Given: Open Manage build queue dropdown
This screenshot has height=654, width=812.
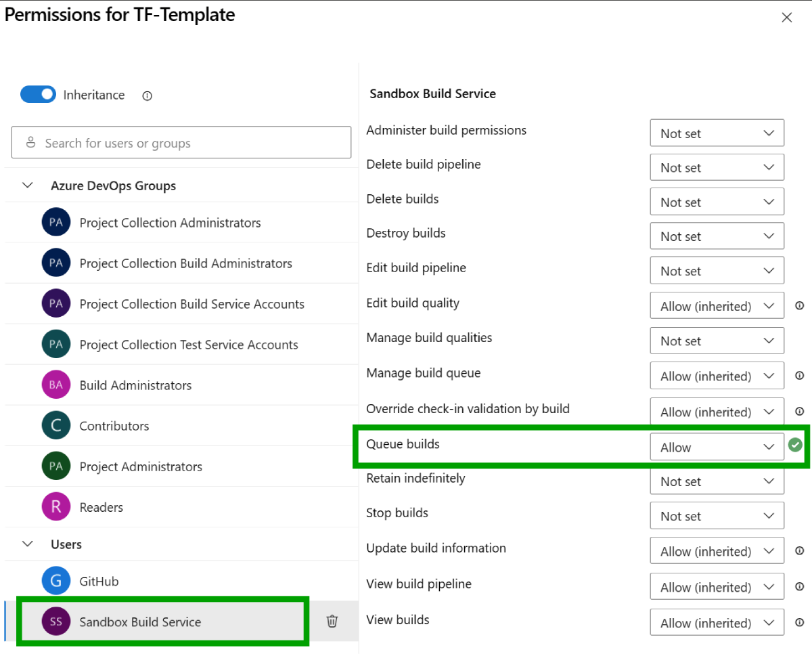Looking at the screenshot, I should click(717, 376).
